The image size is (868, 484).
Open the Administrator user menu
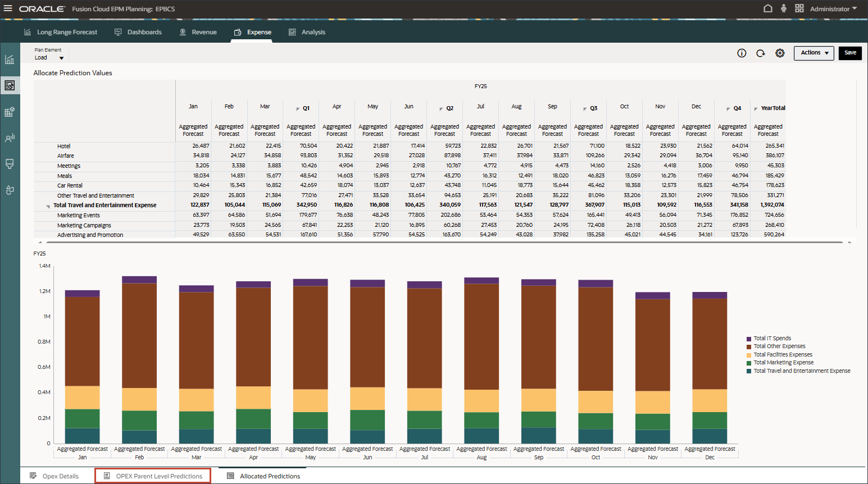[x=833, y=9]
